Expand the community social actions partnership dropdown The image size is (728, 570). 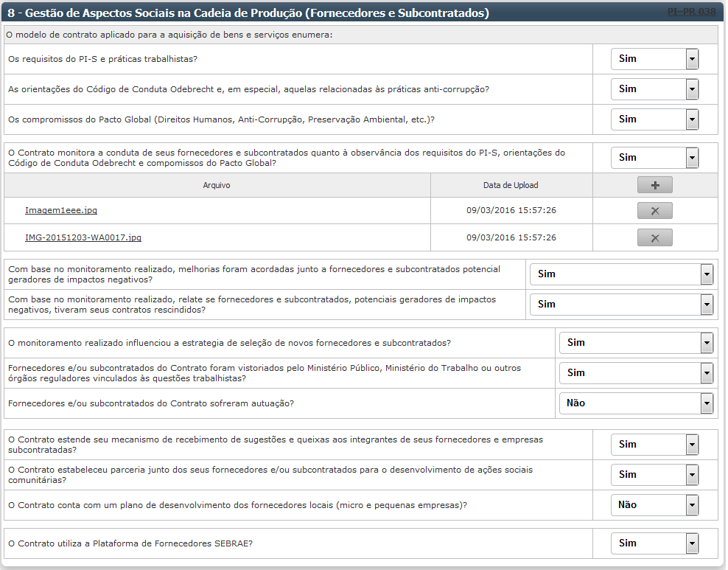(x=654, y=475)
